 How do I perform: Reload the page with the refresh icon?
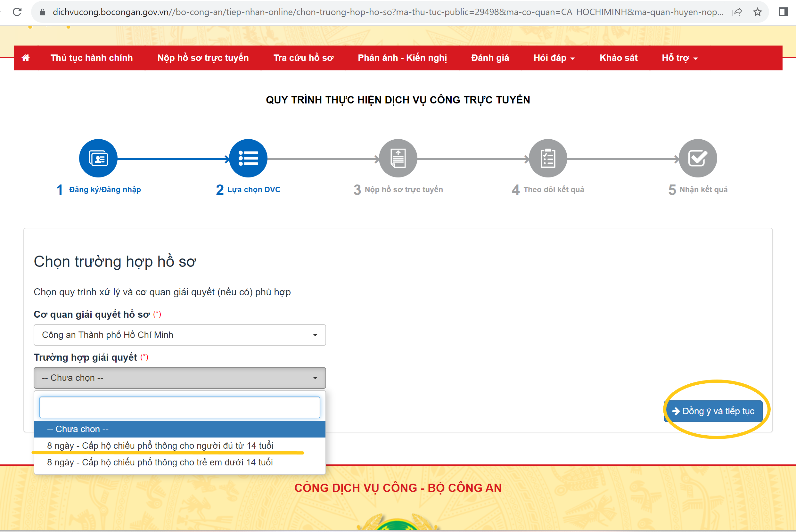tap(17, 12)
